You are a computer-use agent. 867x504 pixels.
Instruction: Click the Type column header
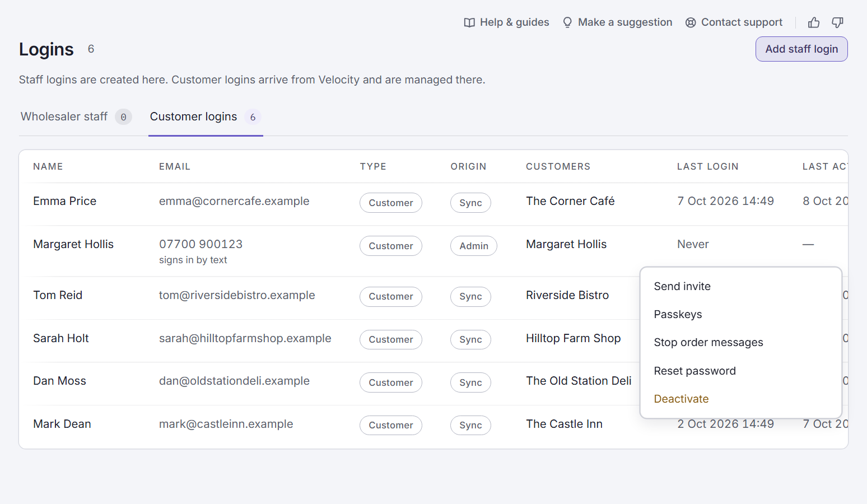(373, 166)
